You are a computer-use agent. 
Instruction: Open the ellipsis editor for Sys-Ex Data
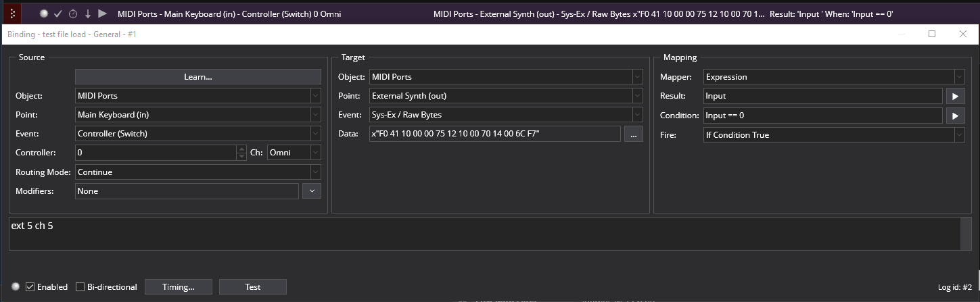coord(633,134)
